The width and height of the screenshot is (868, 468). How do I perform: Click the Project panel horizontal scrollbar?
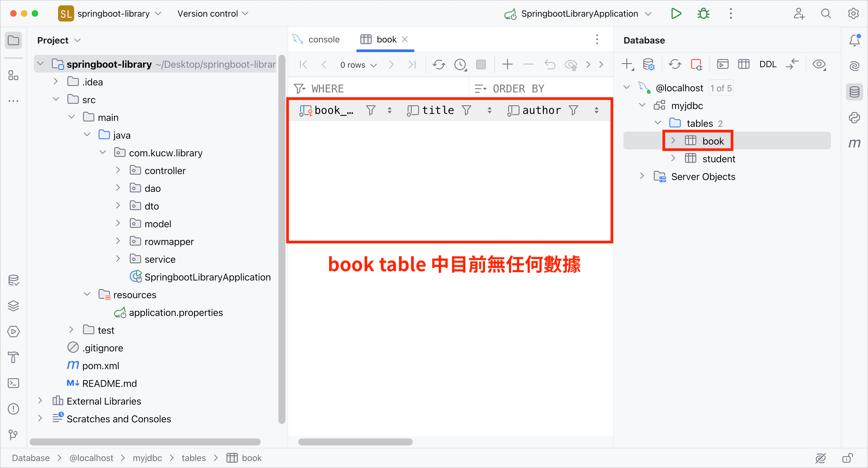tap(145, 442)
